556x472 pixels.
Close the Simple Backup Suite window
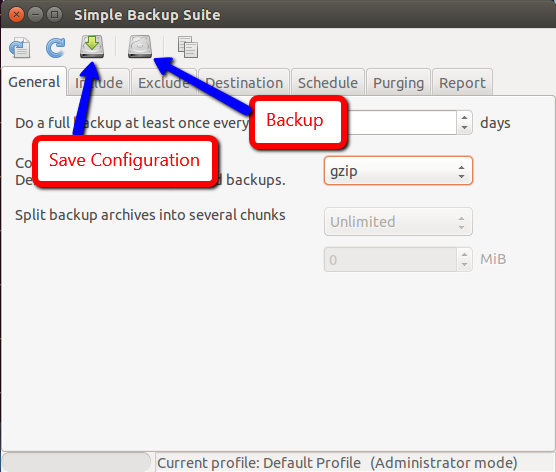16,15
